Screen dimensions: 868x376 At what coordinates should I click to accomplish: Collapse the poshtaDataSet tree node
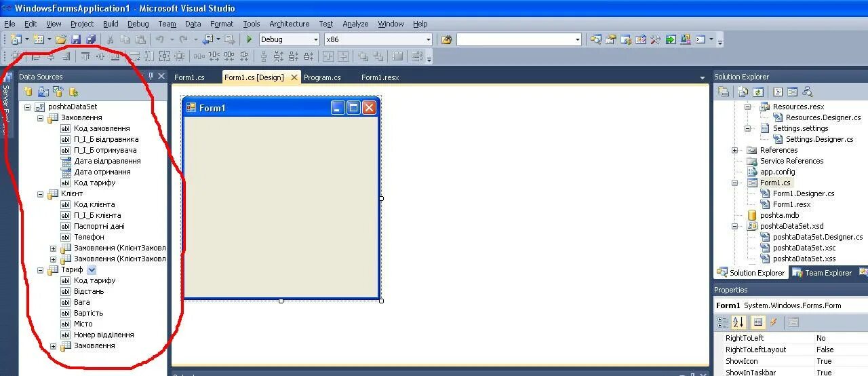click(28, 107)
